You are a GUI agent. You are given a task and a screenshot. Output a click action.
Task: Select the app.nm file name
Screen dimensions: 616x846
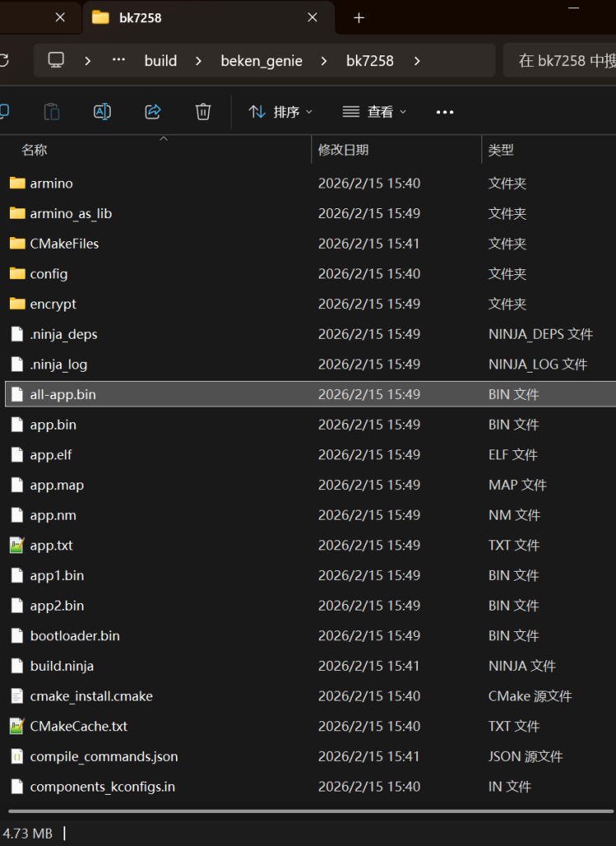pos(53,516)
